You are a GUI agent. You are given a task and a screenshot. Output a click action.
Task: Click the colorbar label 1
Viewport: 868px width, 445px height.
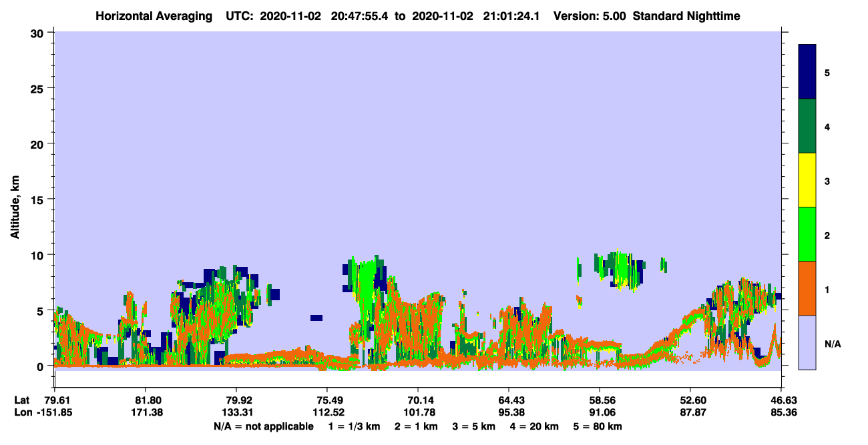coord(827,289)
